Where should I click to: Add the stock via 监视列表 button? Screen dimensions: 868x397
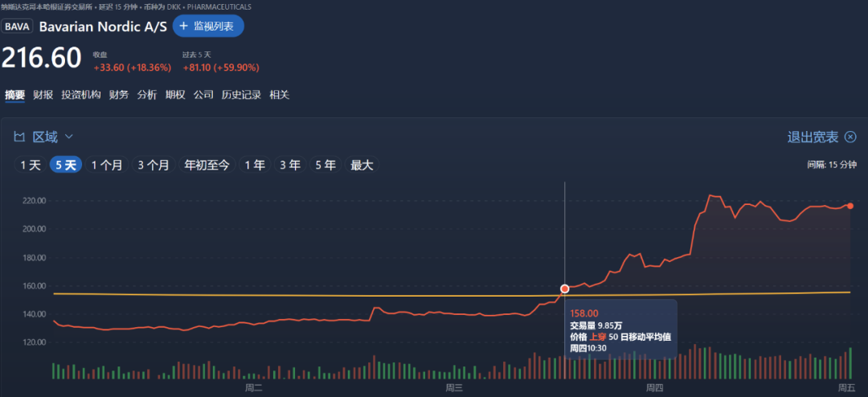tap(208, 26)
